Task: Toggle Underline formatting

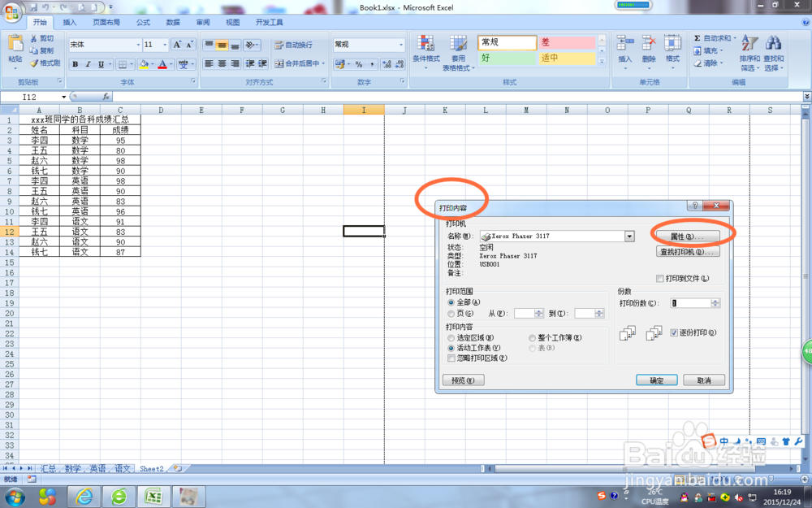Action: [101, 64]
